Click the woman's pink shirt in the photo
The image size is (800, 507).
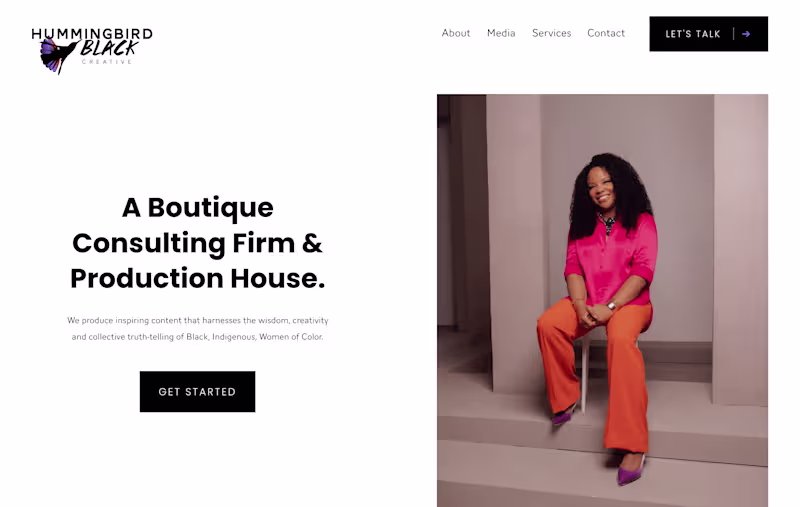click(x=611, y=260)
